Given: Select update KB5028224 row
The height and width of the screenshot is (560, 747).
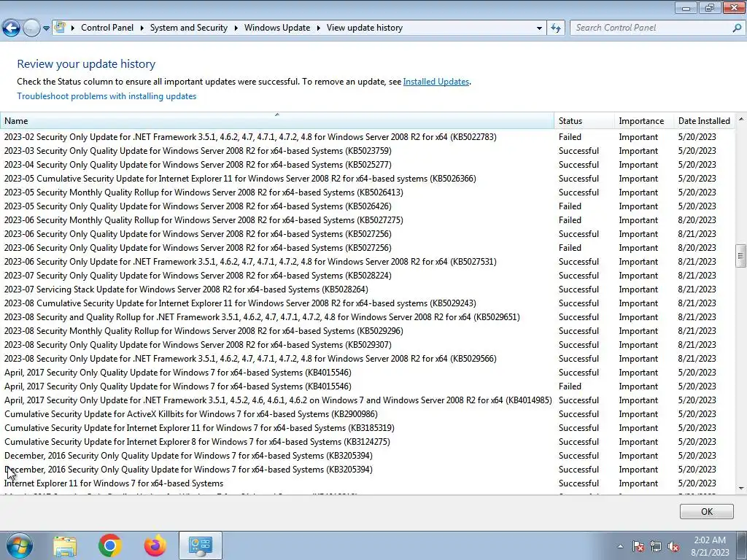Looking at the screenshot, I should point(368,276).
